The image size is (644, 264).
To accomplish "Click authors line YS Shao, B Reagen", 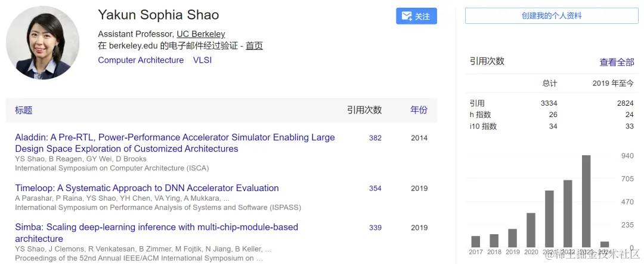I will (x=80, y=159).
